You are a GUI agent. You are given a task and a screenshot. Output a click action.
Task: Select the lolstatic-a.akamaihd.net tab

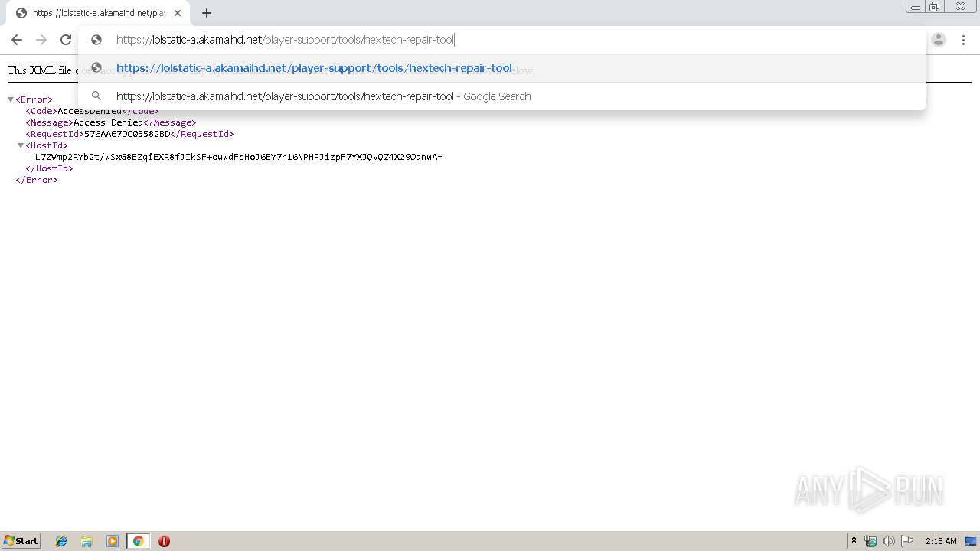pyautogui.click(x=96, y=13)
